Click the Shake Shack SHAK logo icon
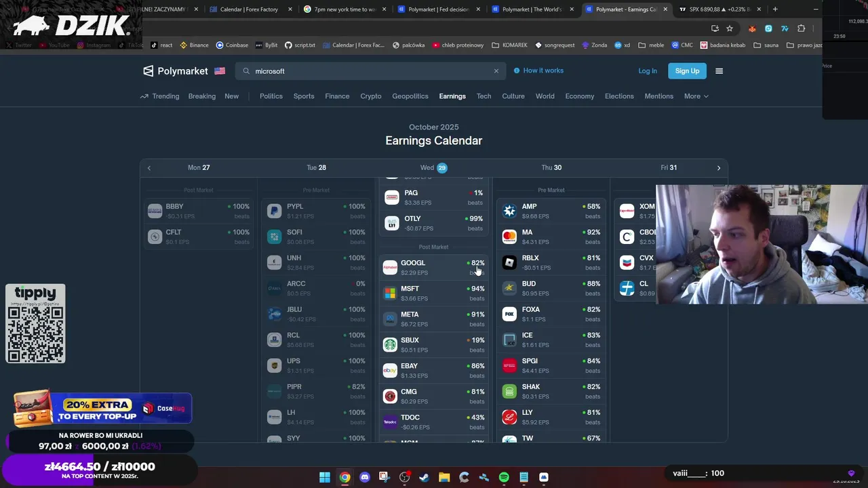Screen dimensions: 868x488 coord(509,391)
